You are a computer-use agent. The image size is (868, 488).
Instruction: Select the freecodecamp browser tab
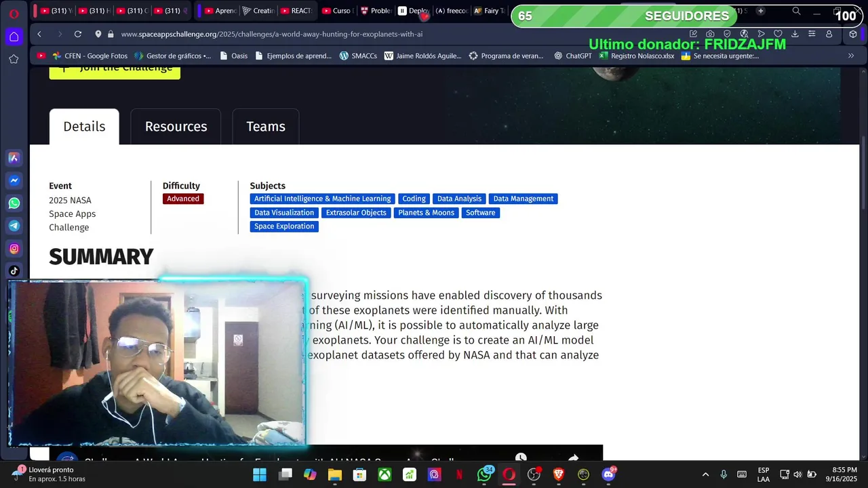point(451,11)
